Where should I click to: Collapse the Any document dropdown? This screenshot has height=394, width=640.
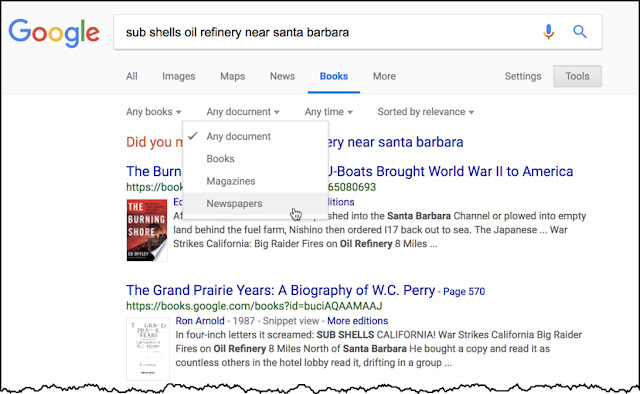click(243, 112)
